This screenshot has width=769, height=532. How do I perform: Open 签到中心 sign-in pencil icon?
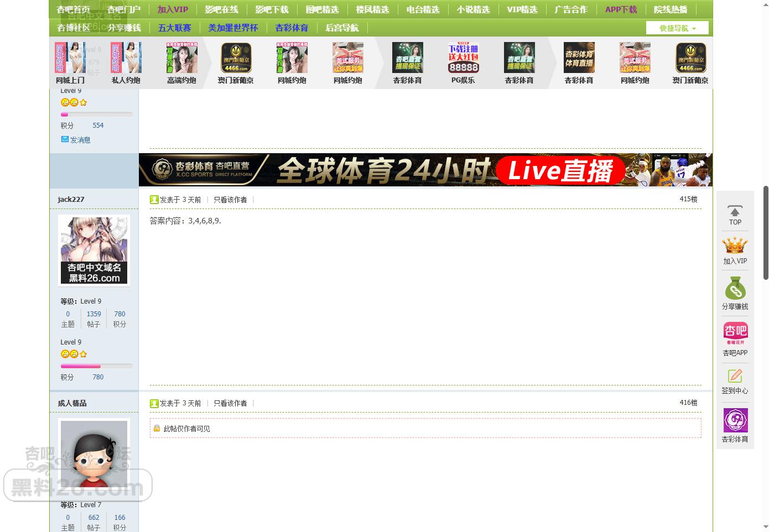(735, 376)
